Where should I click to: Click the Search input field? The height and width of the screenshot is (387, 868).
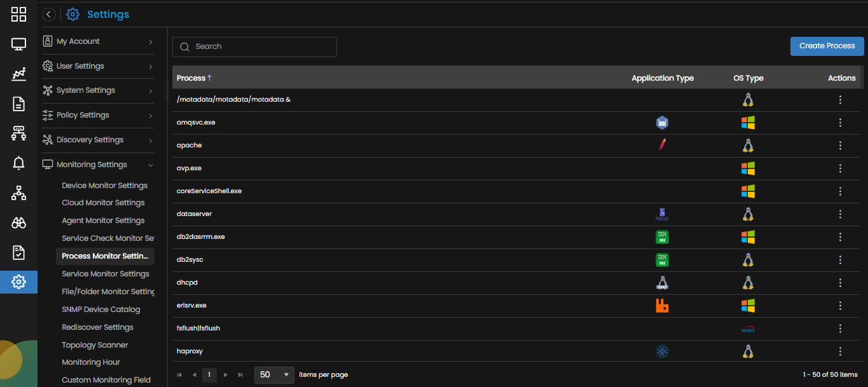(x=254, y=46)
